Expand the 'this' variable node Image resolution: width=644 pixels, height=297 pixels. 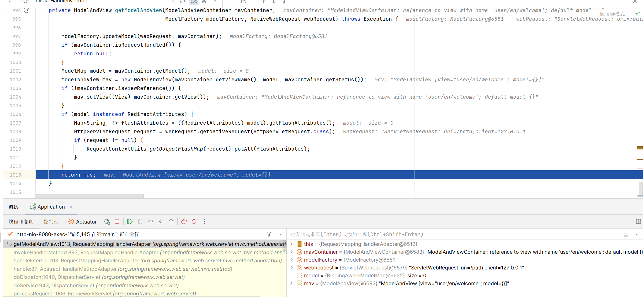(x=291, y=244)
